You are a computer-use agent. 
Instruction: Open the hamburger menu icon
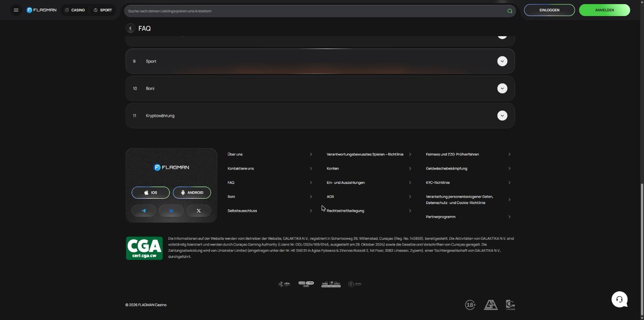(16, 10)
